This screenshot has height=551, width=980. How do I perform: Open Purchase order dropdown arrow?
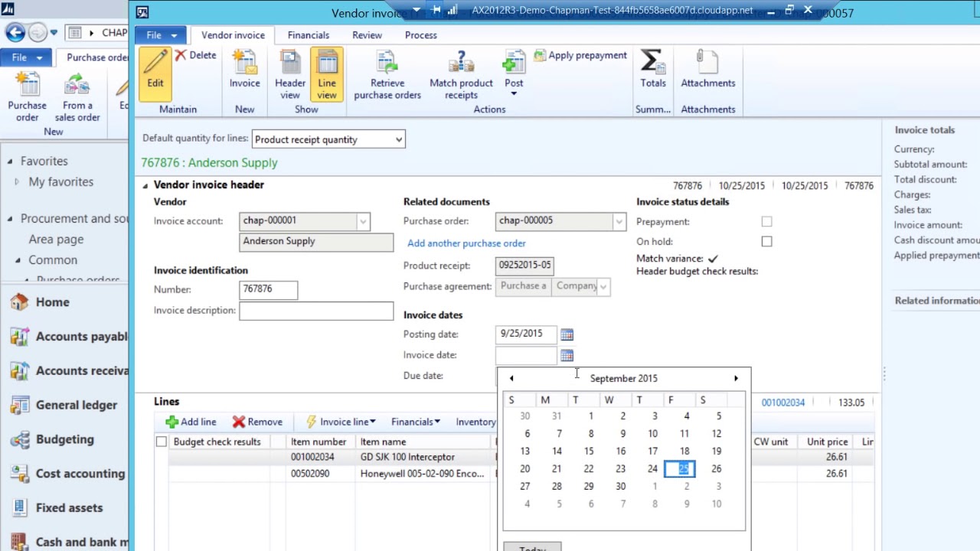[619, 221]
